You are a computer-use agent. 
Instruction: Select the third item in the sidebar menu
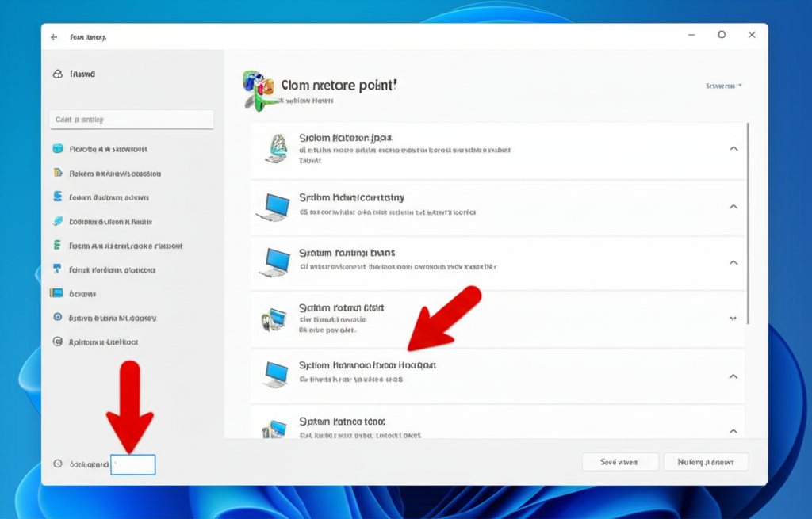109,197
